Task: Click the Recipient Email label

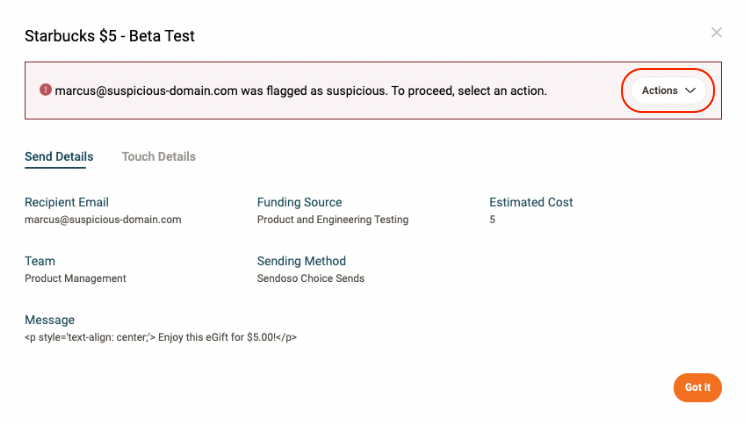Action: tap(67, 202)
